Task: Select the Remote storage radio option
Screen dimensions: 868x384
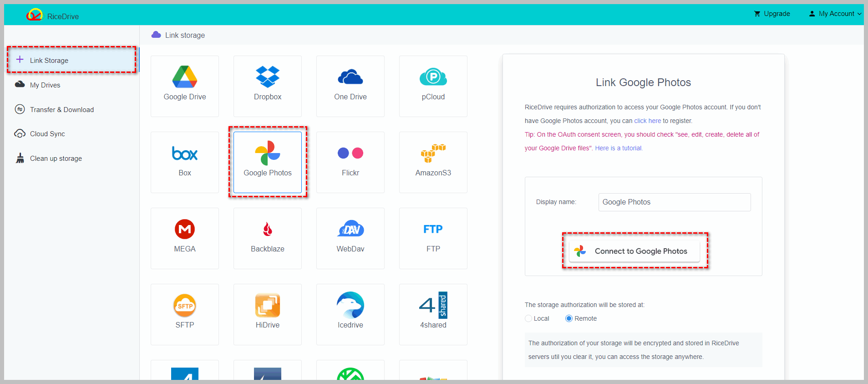Action: (569, 318)
